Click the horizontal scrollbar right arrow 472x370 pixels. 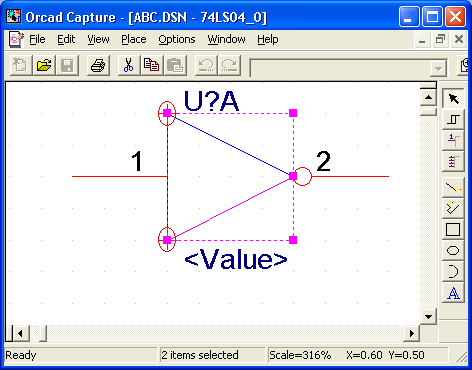tap(411, 333)
